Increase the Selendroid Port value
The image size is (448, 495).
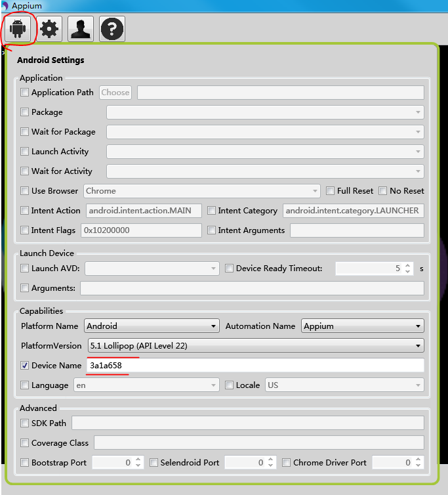coord(270,460)
